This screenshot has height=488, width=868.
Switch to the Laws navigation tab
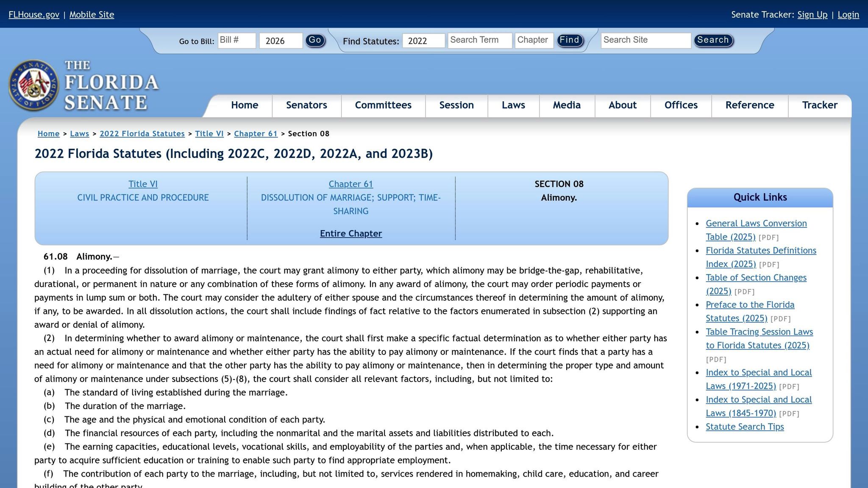(513, 105)
